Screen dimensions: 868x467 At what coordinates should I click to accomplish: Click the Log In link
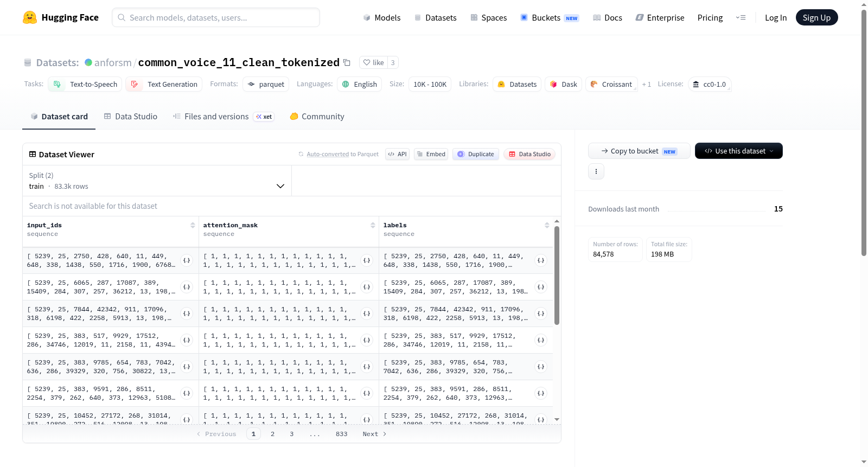coord(776,17)
